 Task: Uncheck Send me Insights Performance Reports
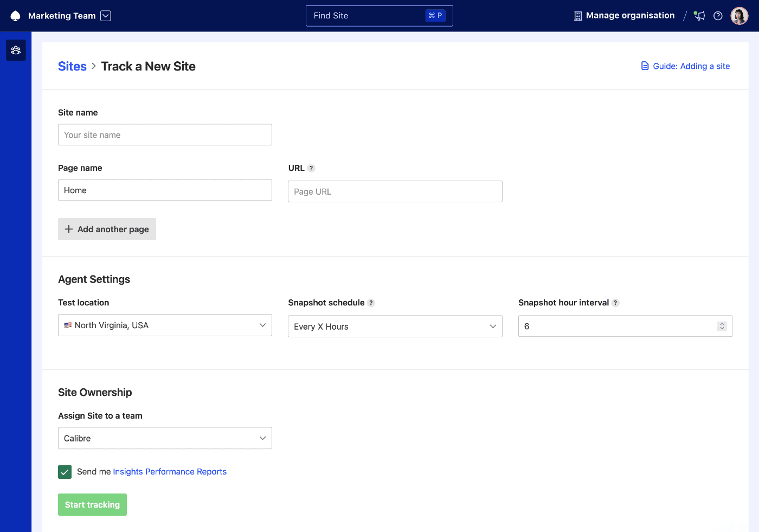pos(65,472)
